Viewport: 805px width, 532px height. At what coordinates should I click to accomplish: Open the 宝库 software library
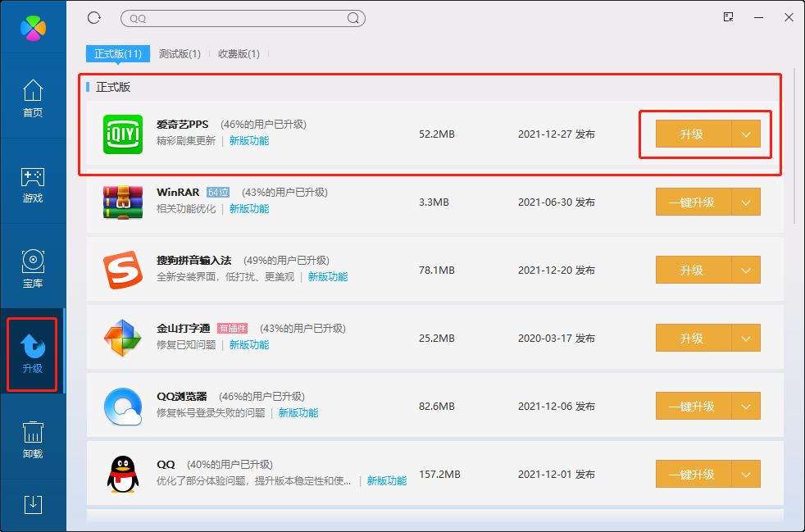click(33, 270)
